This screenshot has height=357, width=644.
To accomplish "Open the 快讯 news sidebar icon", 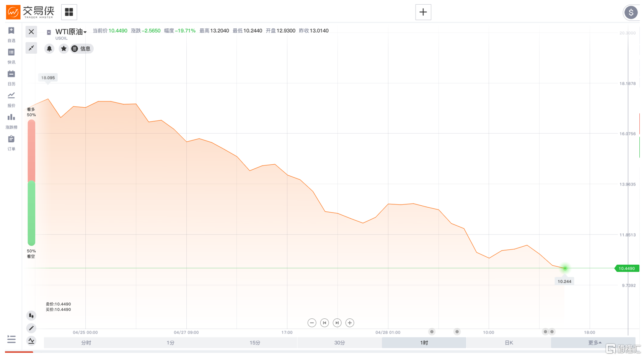I will 11,56.
